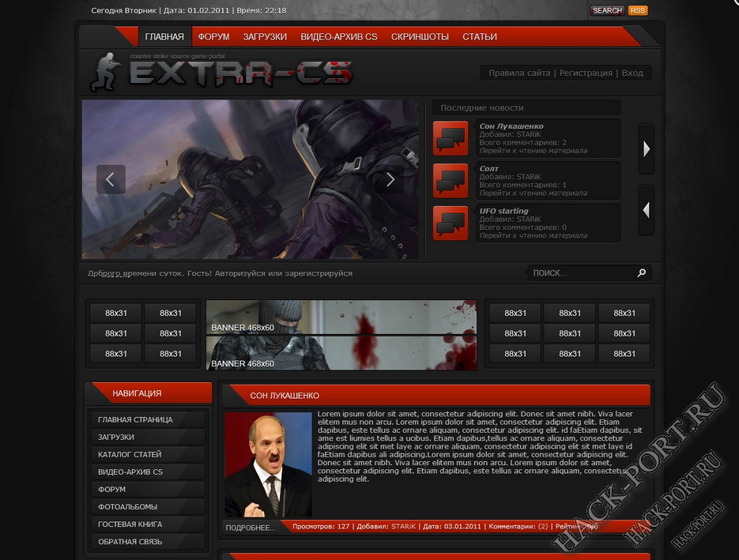Screen dimensions: 739x560
Task: Click the STARiK author link in article footer
Action: point(403,527)
